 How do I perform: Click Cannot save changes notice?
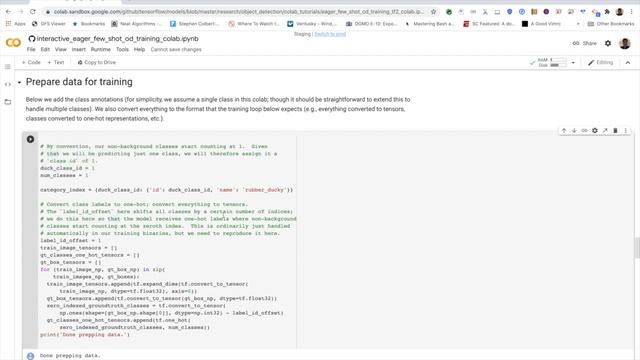point(176,49)
